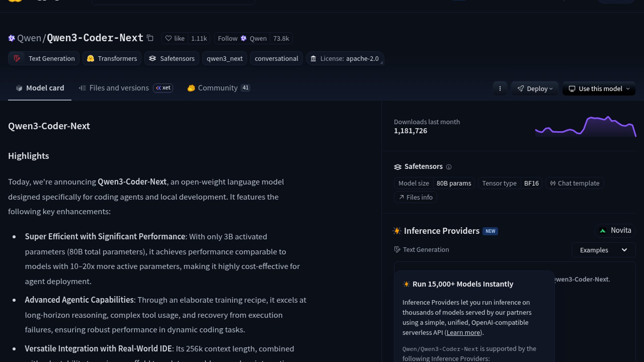
Task: Select the Novita inference provider
Action: [615, 231]
